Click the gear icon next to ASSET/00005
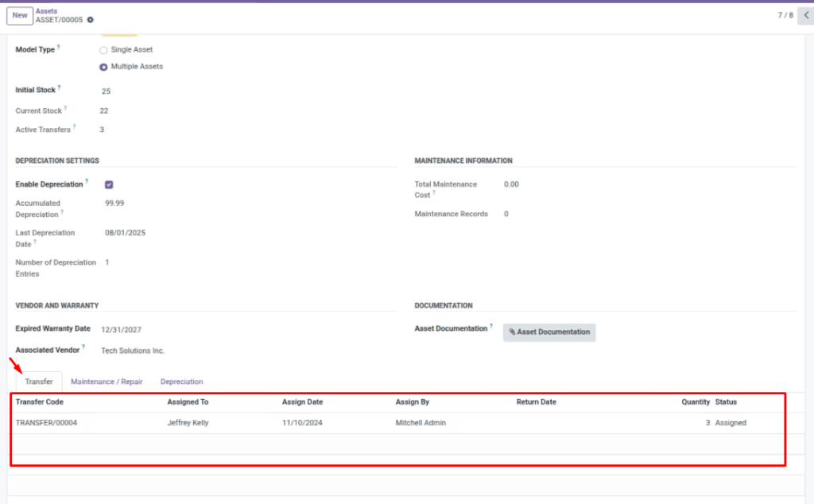The image size is (814, 504). 91,20
